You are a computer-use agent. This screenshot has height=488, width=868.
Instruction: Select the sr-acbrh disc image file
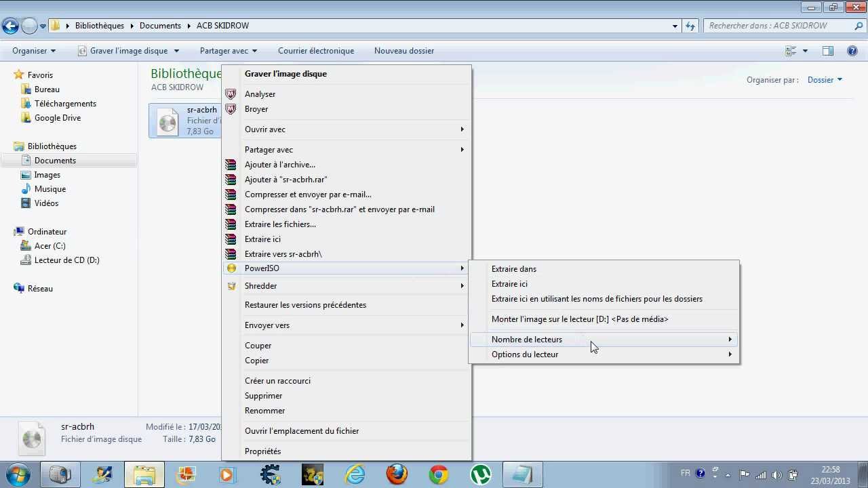tap(186, 121)
